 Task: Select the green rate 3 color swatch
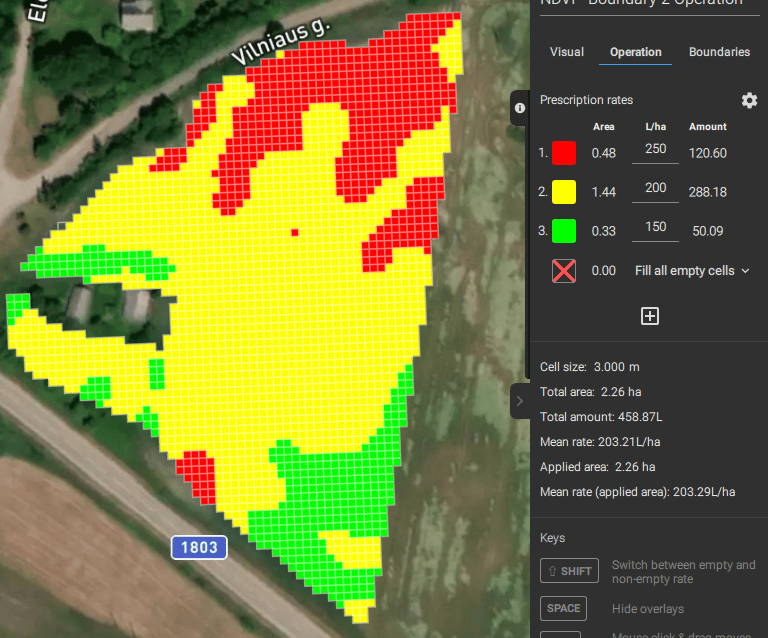(564, 231)
